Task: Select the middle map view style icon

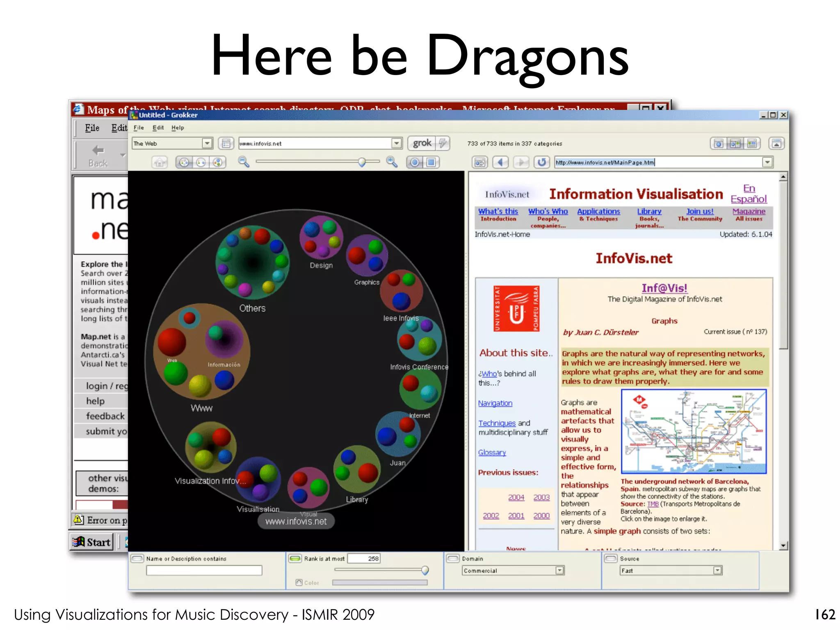Action: click(x=201, y=162)
